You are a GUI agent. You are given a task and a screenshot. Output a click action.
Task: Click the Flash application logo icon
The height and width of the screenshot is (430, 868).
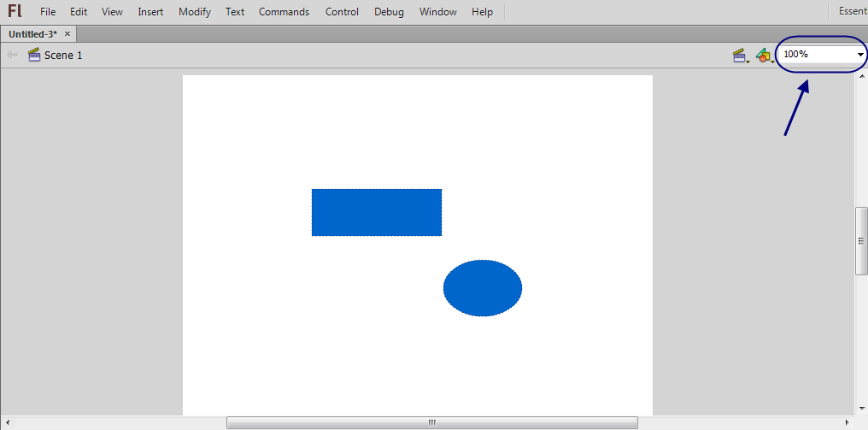[15, 11]
